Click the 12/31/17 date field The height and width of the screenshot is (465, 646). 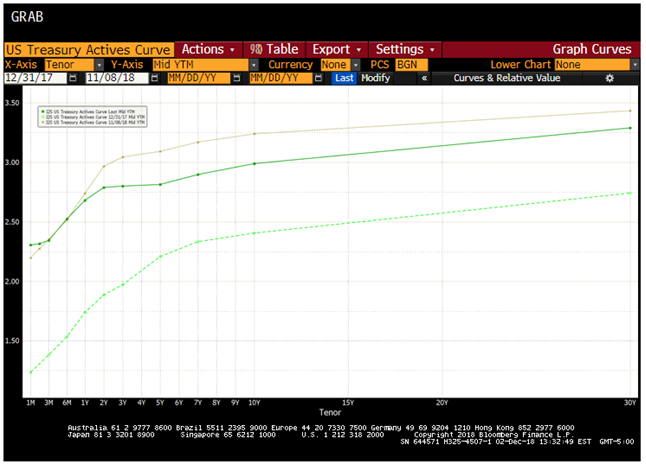click(x=35, y=78)
